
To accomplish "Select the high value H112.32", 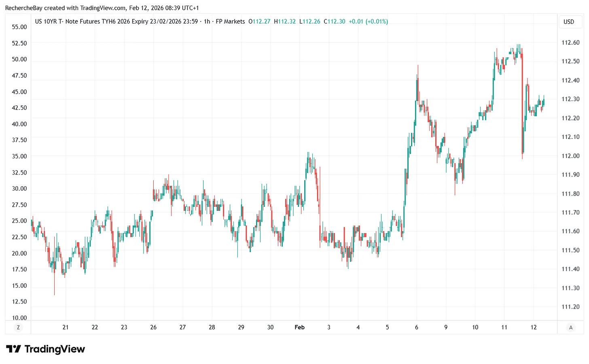I will [285, 21].
